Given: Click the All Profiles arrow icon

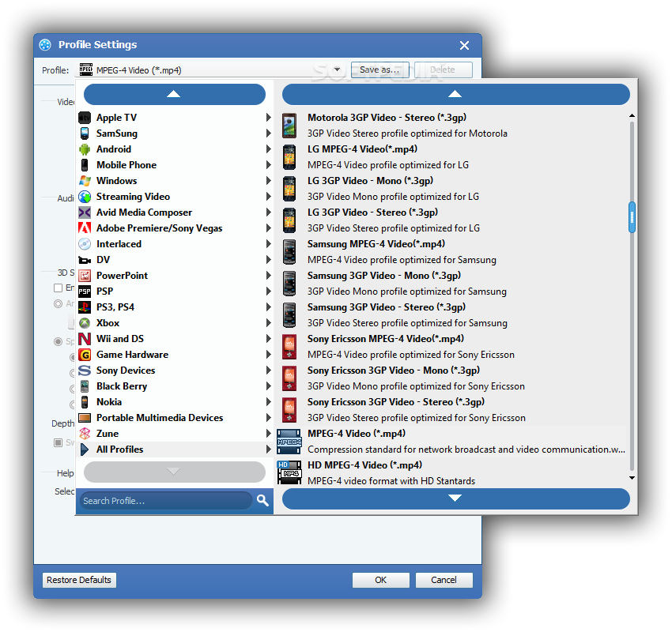Looking at the screenshot, I should tap(85, 450).
